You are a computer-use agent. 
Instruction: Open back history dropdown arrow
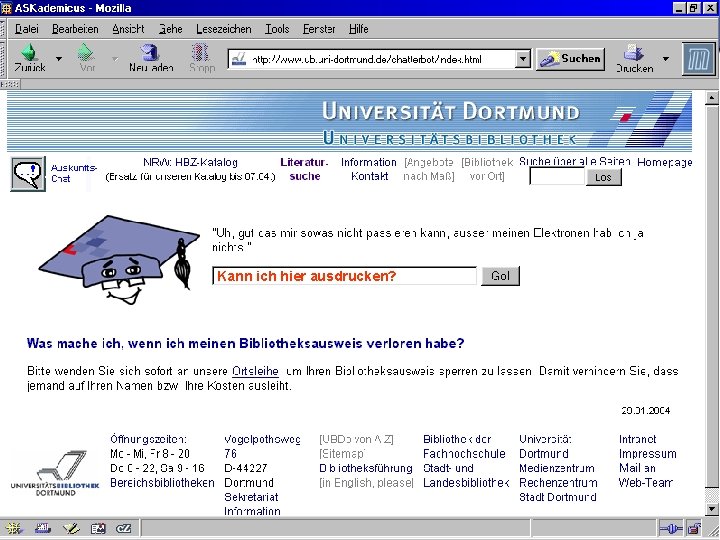pos(59,59)
